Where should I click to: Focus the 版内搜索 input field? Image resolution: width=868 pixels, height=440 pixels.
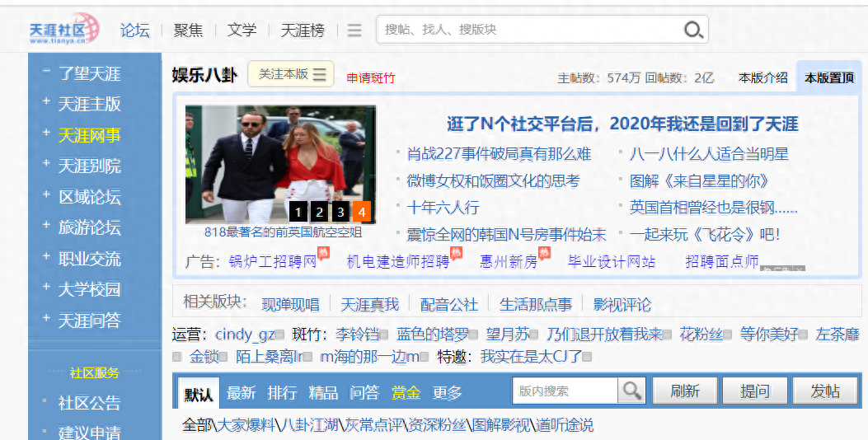coord(565,391)
